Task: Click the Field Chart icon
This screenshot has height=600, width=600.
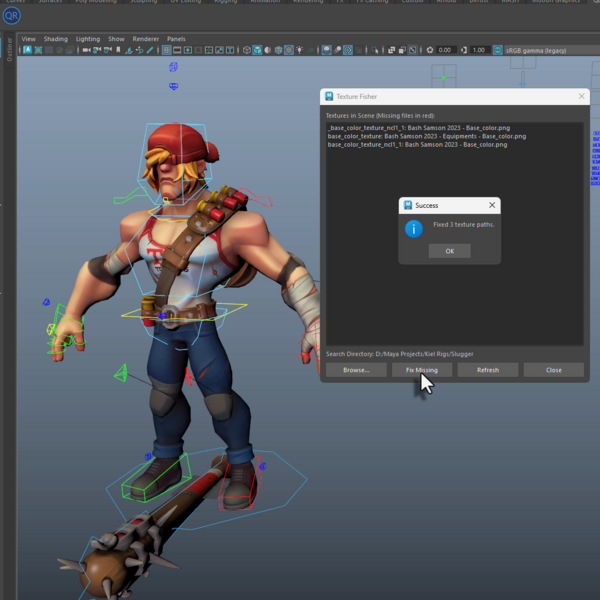Action: (209, 50)
